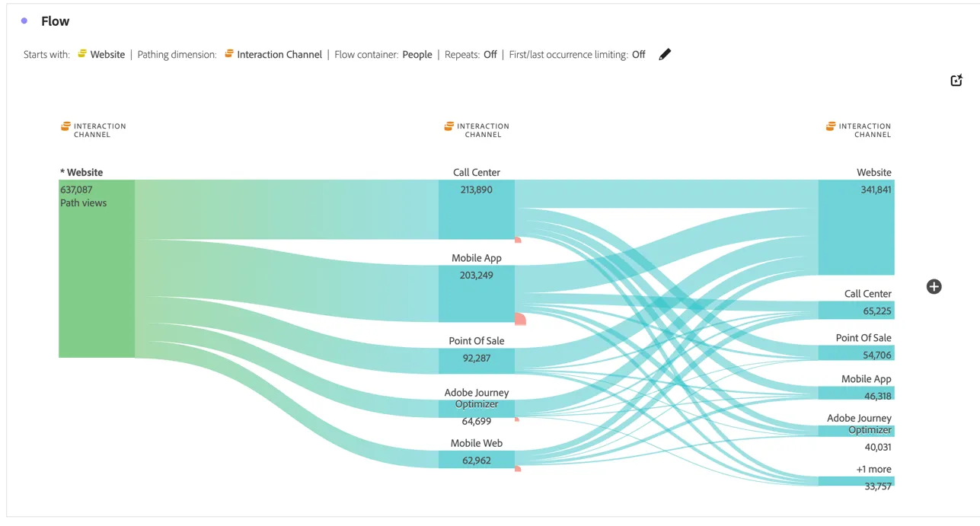Image resolution: width=980 pixels, height=526 pixels.
Task: Click the right column Interaction Channel header icon
Action: point(831,126)
